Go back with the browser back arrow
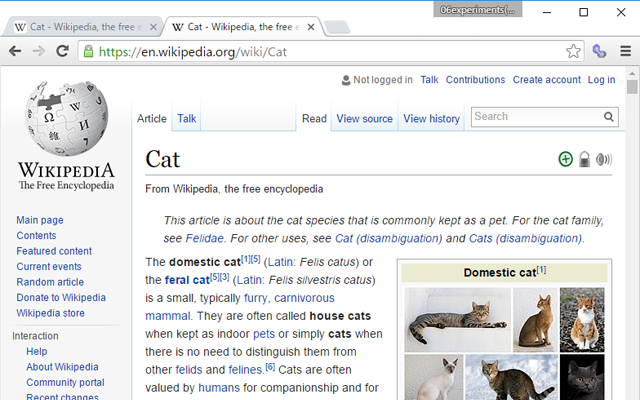 tap(15, 51)
